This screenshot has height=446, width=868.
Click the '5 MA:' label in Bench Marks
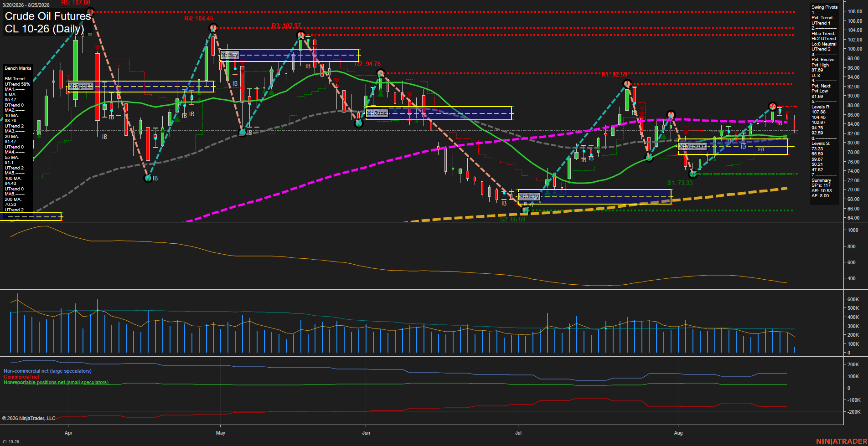pyautogui.click(x=11, y=95)
